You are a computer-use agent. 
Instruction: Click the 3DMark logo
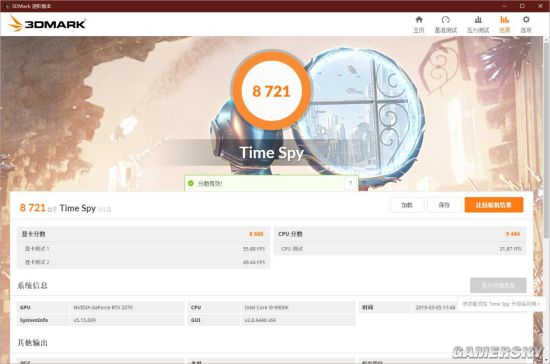click(47, 24)
